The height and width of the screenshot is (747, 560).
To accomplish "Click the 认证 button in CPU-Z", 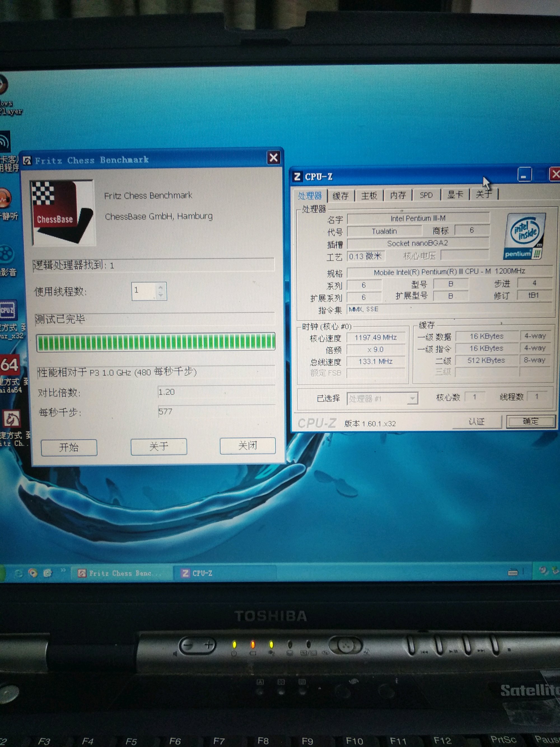I will [476, 422].
